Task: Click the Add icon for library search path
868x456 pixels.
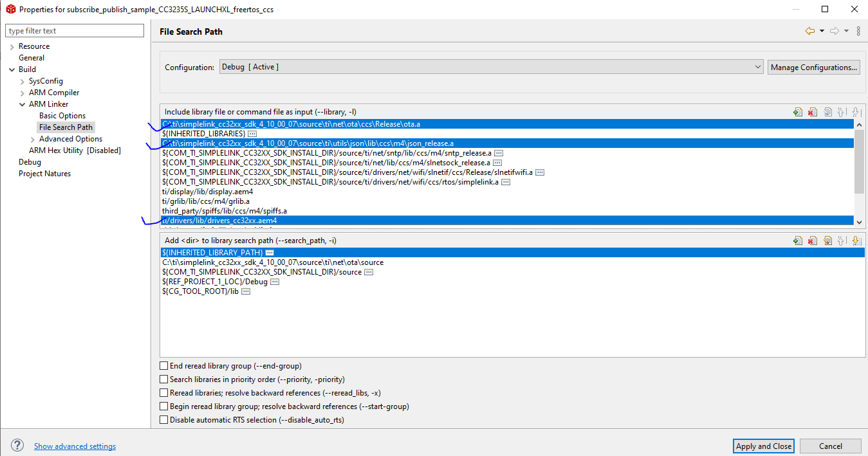Action: tap(798, 241)
